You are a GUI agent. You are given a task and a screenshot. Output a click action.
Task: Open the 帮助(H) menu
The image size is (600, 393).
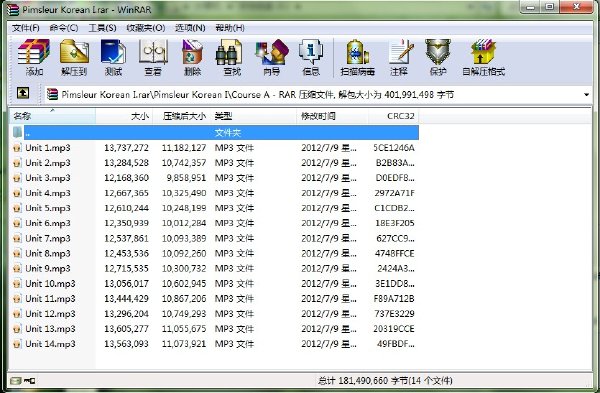tap(230, 28)
